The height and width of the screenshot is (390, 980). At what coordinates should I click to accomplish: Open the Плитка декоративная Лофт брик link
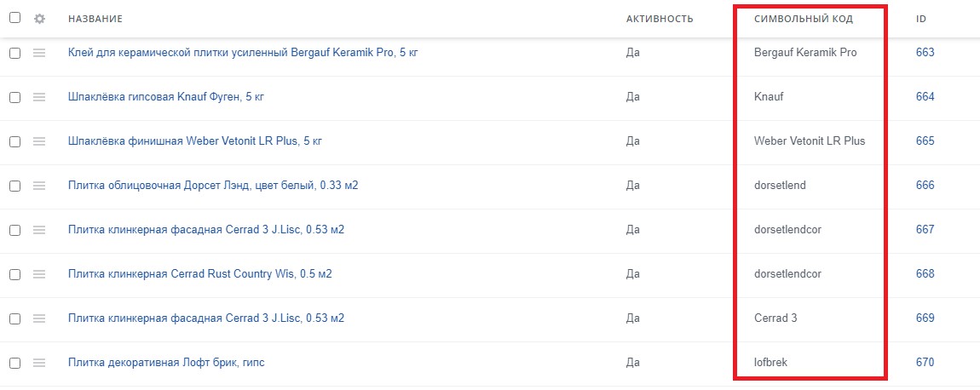pos(166,363)
